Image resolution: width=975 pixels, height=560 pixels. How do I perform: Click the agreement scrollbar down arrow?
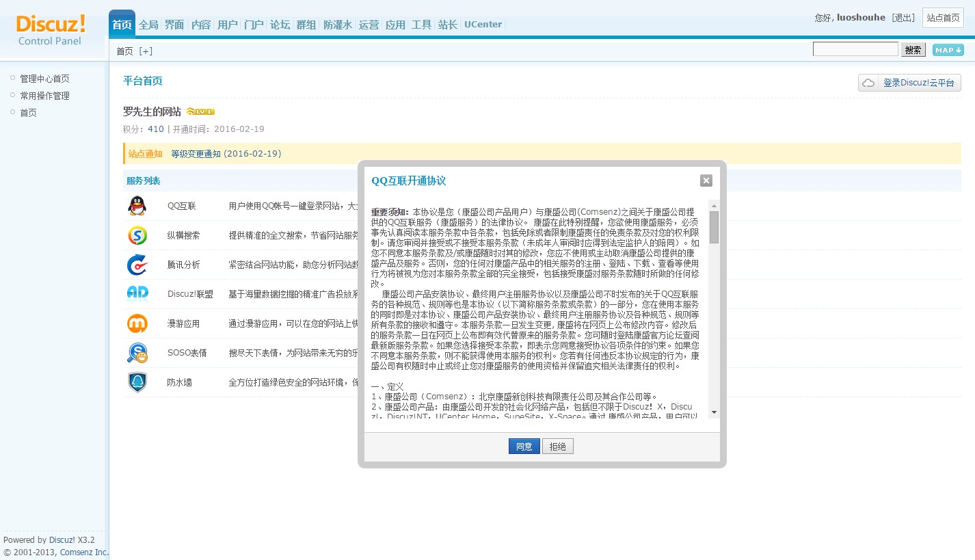click(714, 412)
